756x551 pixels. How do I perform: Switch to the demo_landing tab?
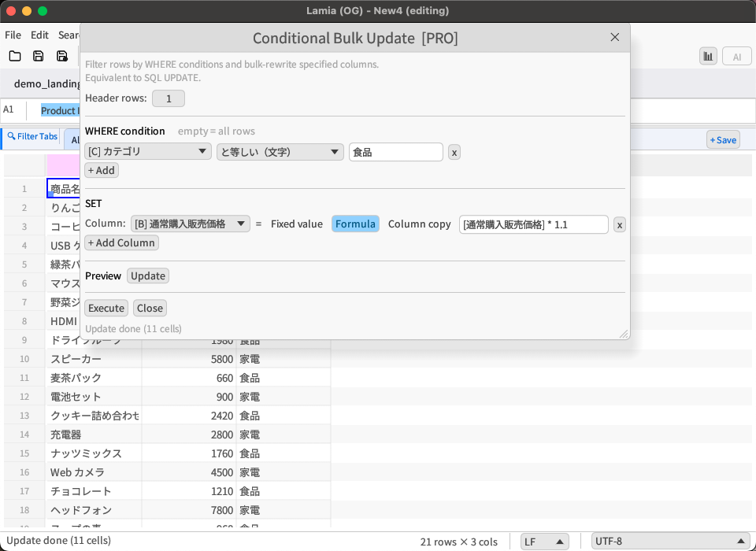[47, 84]
